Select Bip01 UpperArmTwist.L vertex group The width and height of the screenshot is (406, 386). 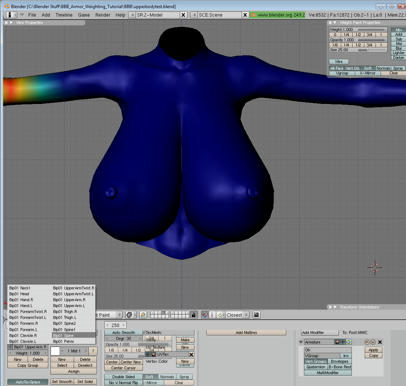[74, 294]
